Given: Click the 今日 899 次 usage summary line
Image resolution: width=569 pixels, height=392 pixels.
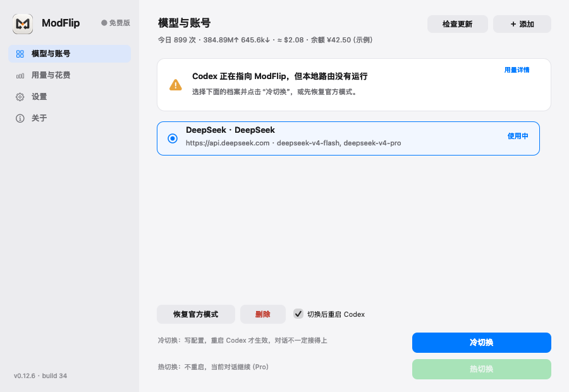Looking at the screenshot, I should [265, 40].
